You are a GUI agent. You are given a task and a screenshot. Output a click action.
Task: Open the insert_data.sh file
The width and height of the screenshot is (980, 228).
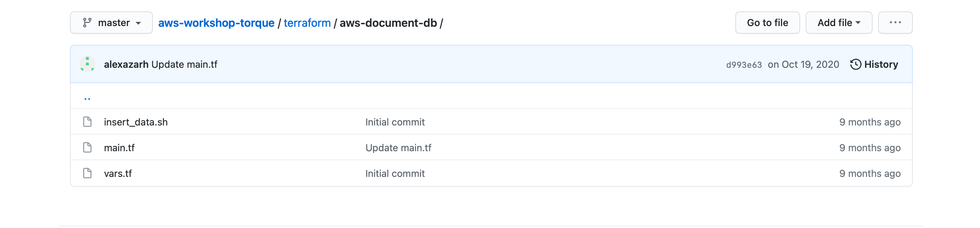click(136, 122)
